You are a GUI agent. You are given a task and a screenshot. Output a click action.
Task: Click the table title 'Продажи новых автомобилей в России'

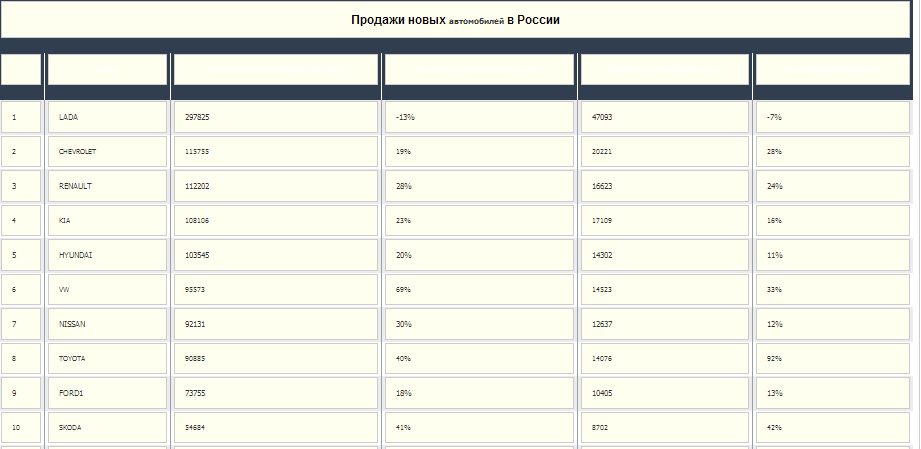(455, 20)
